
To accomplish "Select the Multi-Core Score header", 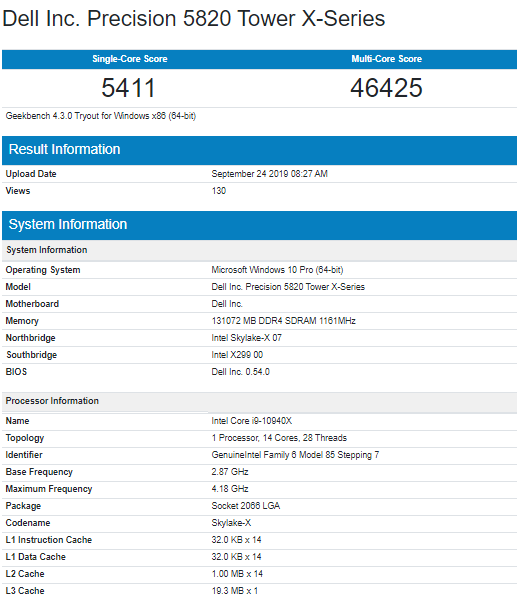I will point(387,59).
